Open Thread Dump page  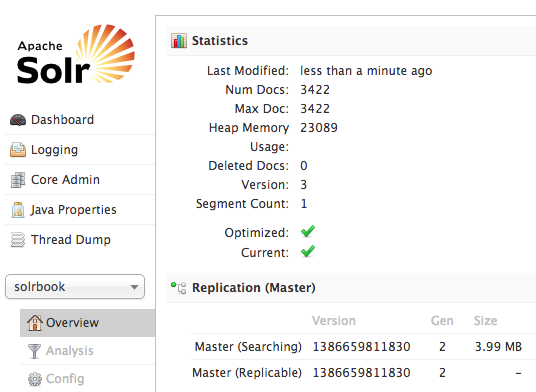tap(71, 240)
